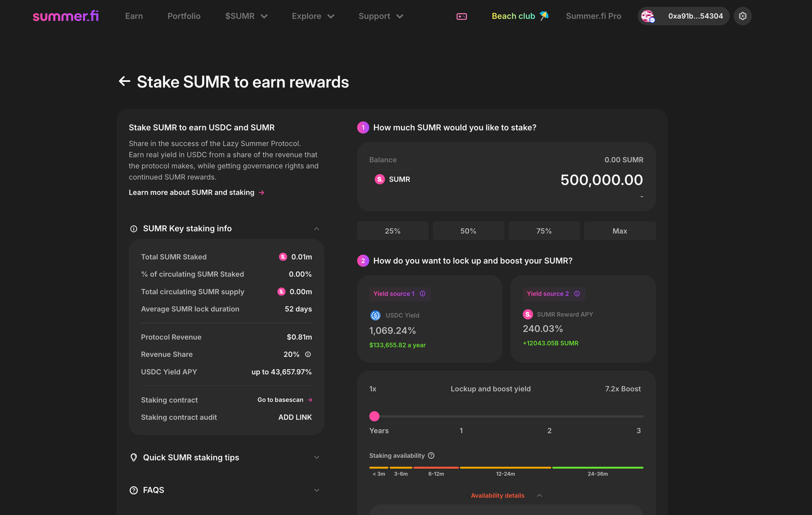Screen dimensions: 812x515
Task: Click the SUMR icon in Total SUMR Staked row
Action: tap(283, 257)
